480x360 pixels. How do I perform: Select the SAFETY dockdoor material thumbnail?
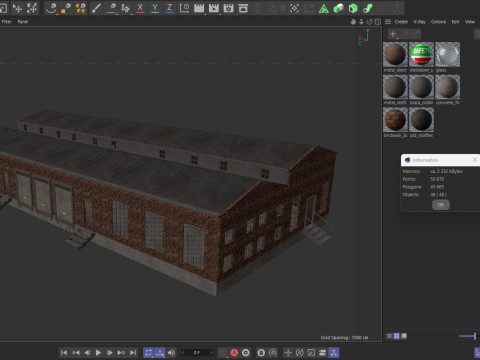pyautogui.click(x=421, y=54)
